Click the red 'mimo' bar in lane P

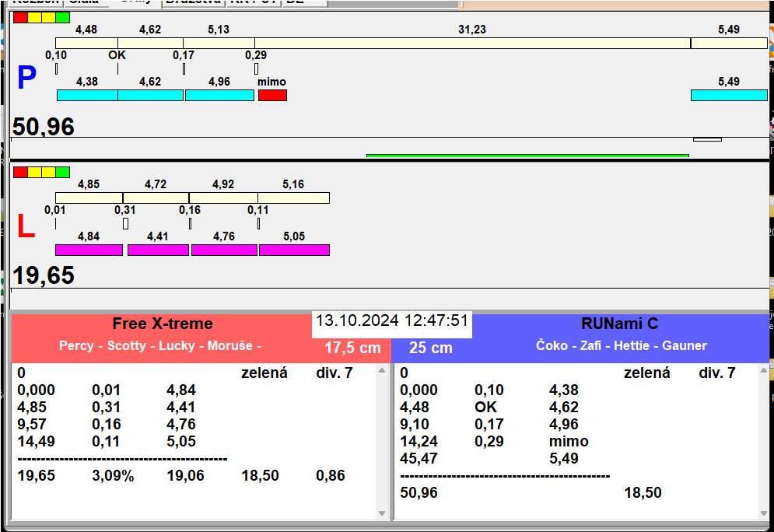coord(272,95)
